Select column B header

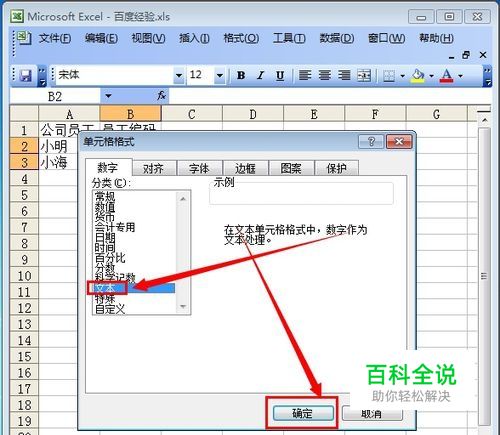click(131, 114)
